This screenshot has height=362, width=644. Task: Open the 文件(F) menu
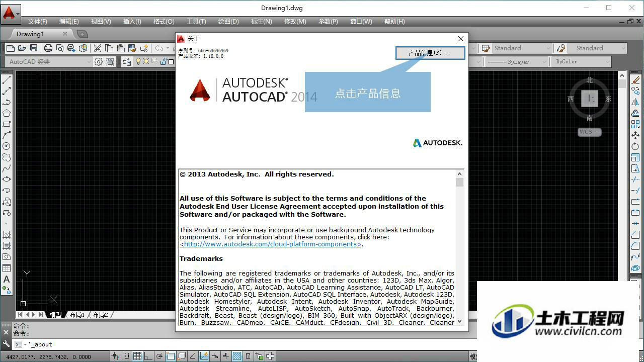(38, 22)
